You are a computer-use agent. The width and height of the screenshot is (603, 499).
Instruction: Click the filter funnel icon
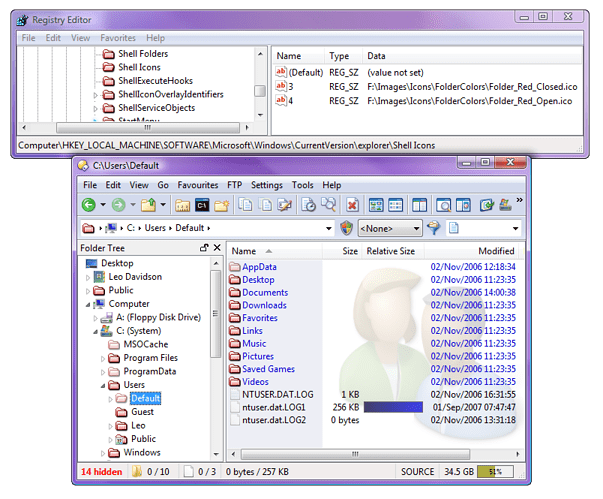click(x=433, y=228)
